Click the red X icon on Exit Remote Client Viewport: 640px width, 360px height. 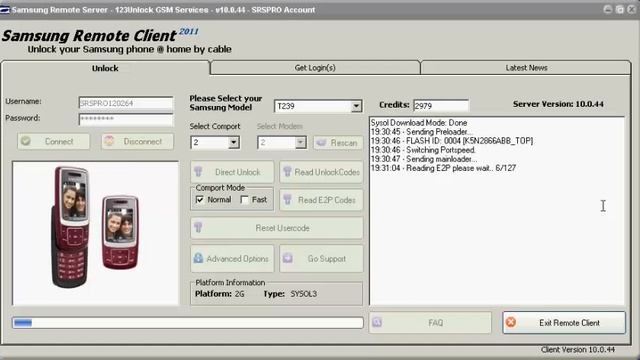511,322
